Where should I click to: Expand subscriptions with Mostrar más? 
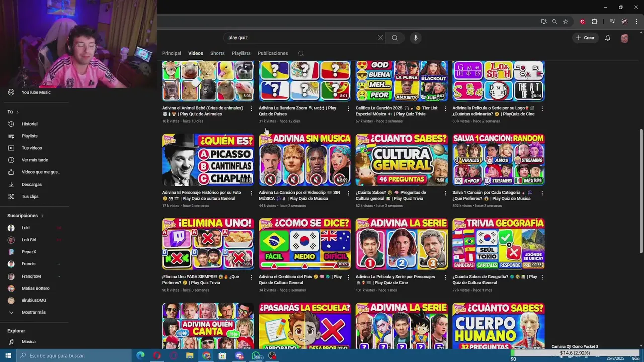tap(34, 312)
